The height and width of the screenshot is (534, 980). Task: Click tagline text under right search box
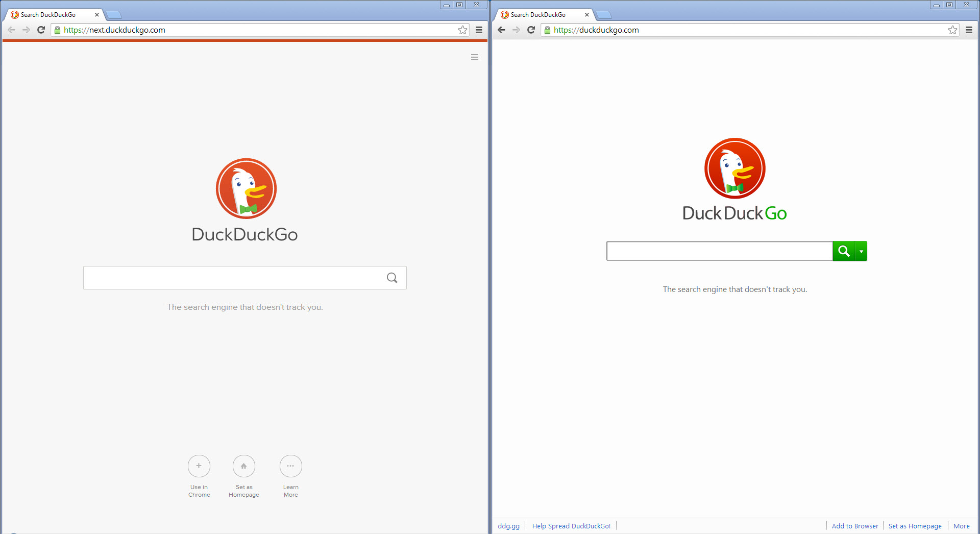point(735,289)
